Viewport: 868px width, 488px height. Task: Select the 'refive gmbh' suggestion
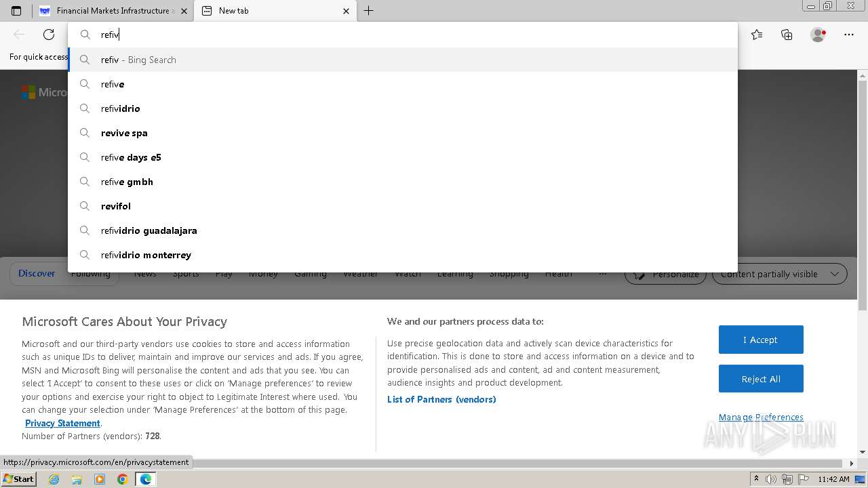pos(403,182)
